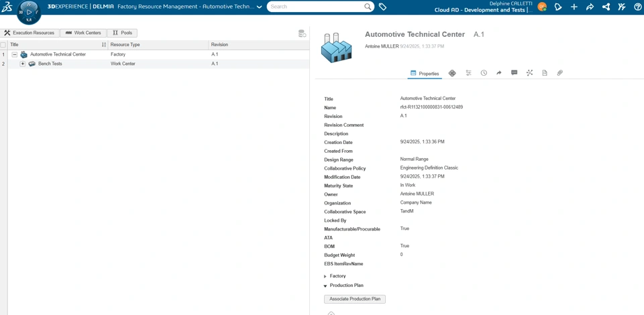Click the 'In Work' maturity state value
This screenshot has width=644, height=315.
point(407,185)
